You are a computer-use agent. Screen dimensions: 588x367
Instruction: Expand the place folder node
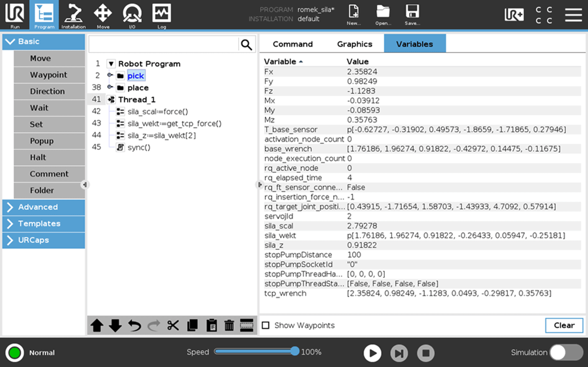pos(110,87)
